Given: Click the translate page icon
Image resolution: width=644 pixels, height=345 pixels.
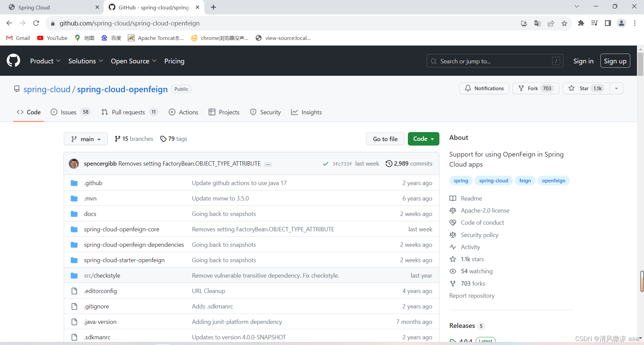Looking at the screenshot, I should [537, 23].
